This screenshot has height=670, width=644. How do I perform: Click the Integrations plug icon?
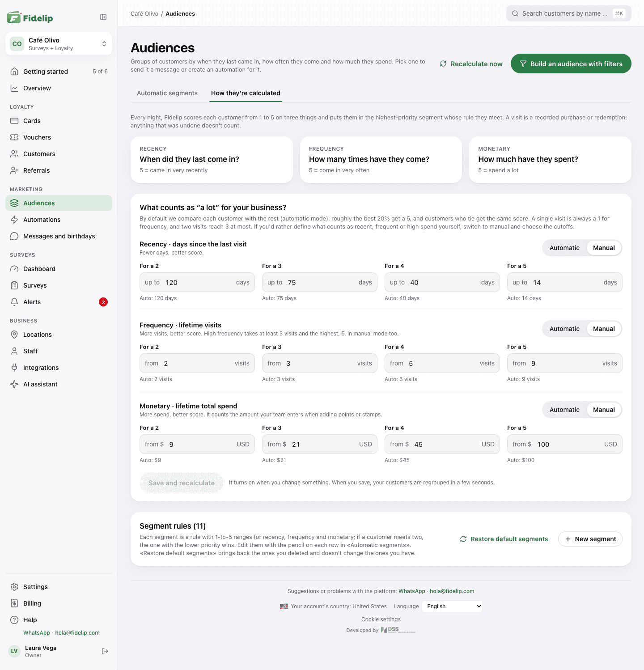click(14, 368)
